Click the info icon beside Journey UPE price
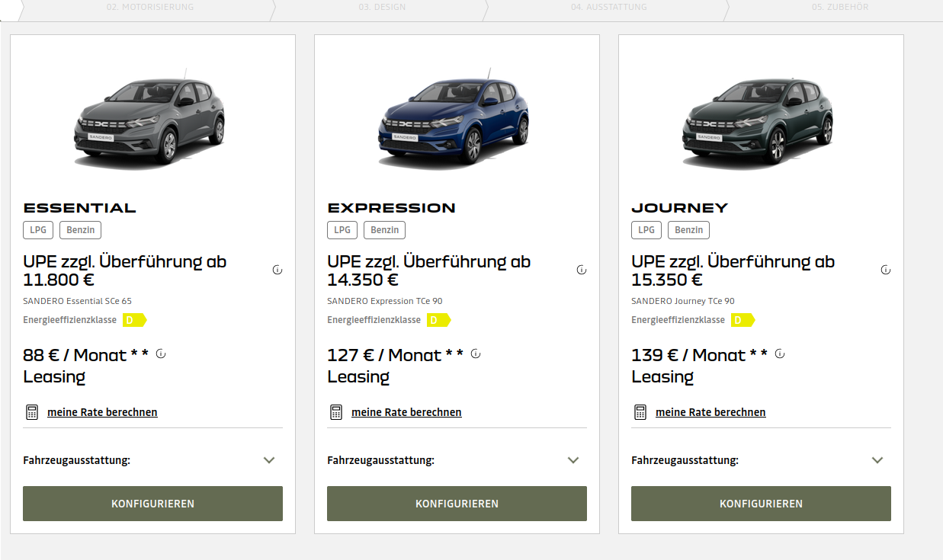The image size is (943, 560). [x=886, y=270]
